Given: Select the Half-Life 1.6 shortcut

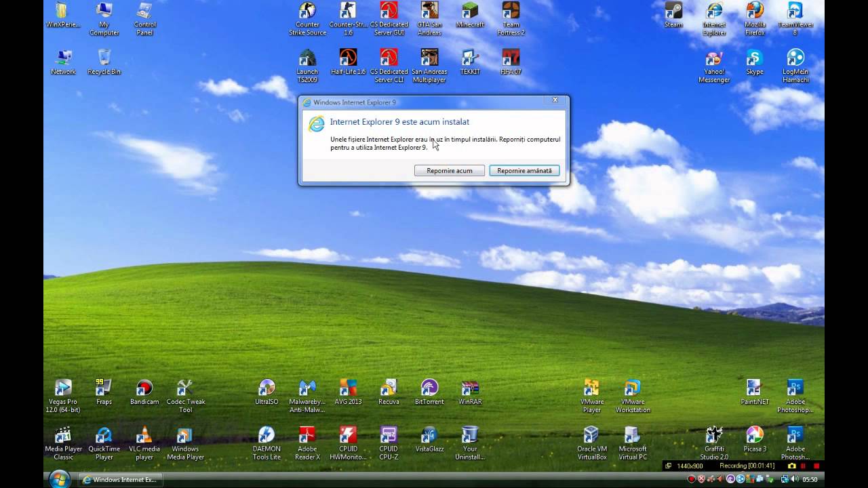Looking at the screenshot, I should [x=348, y=62].
